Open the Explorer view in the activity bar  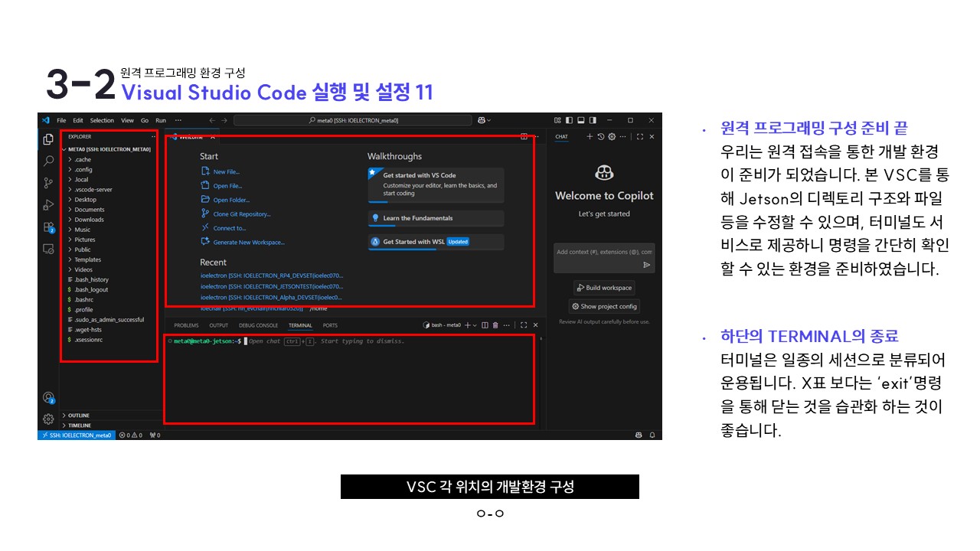click(x=47, y=139)
